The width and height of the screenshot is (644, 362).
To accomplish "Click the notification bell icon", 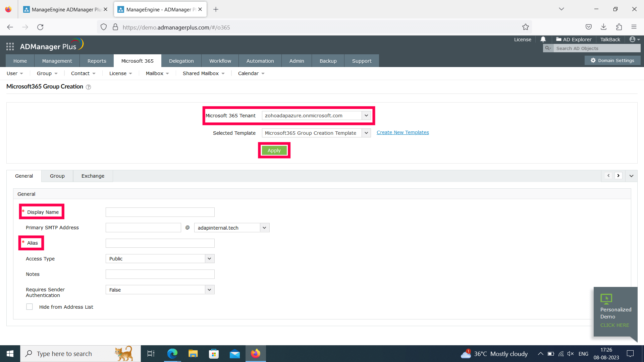I will [x=543, y=39].
